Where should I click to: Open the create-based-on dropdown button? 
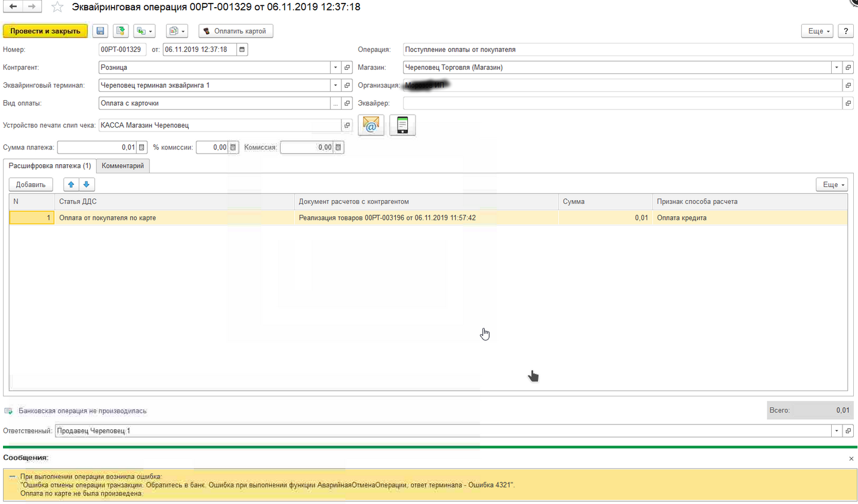tap(144, 31)
